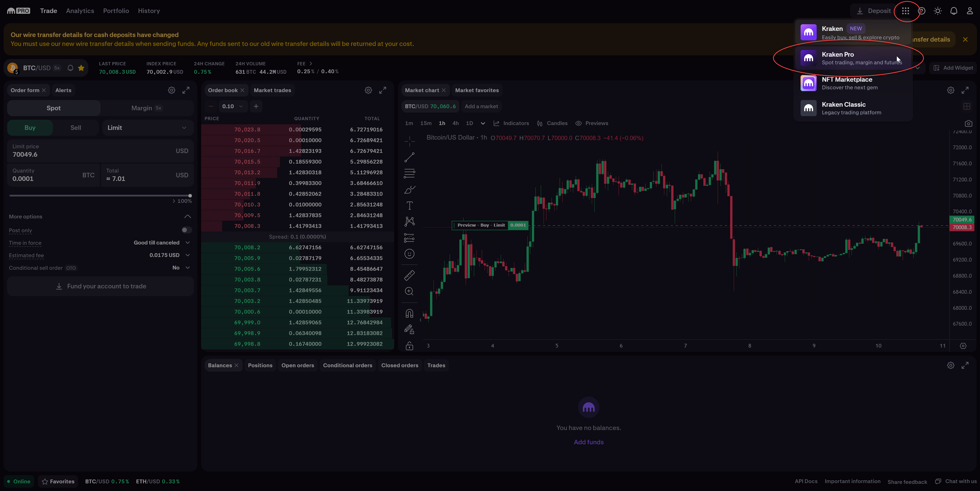The height and width of the screenshot is (491, 980).
Task: Open Order book settings gear
Action: [368, 91]
